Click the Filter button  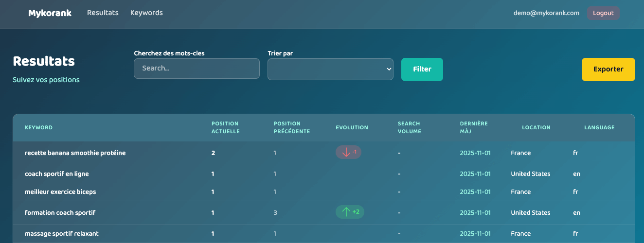422,69
